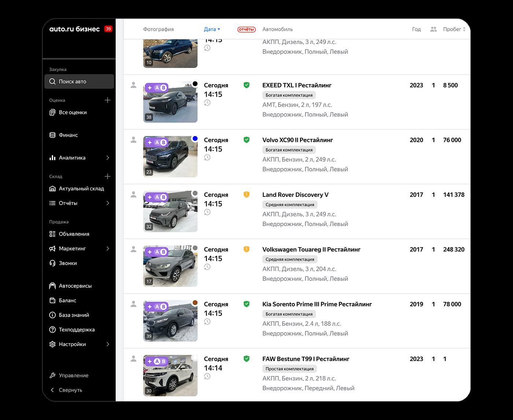
Task: Toggle the отчёты filter pill in header
Action: (247, 29)
